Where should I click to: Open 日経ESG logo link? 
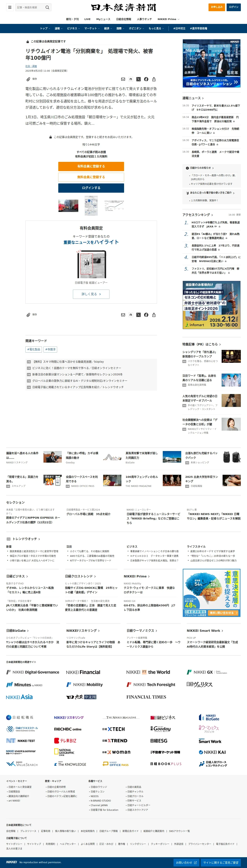159,741
